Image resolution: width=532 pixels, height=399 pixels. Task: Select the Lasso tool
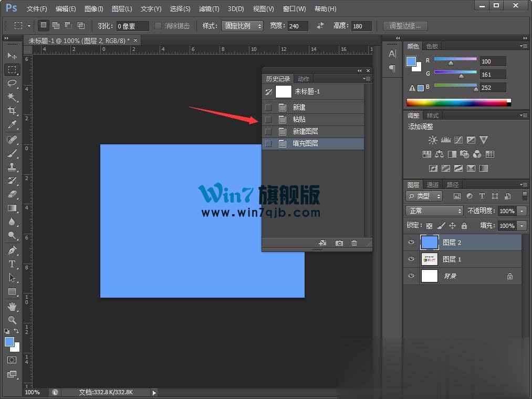click(x=12, y=83)
